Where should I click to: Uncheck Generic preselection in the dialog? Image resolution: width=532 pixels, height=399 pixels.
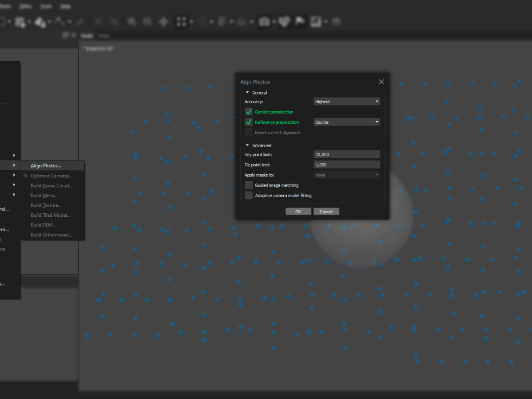248,112
